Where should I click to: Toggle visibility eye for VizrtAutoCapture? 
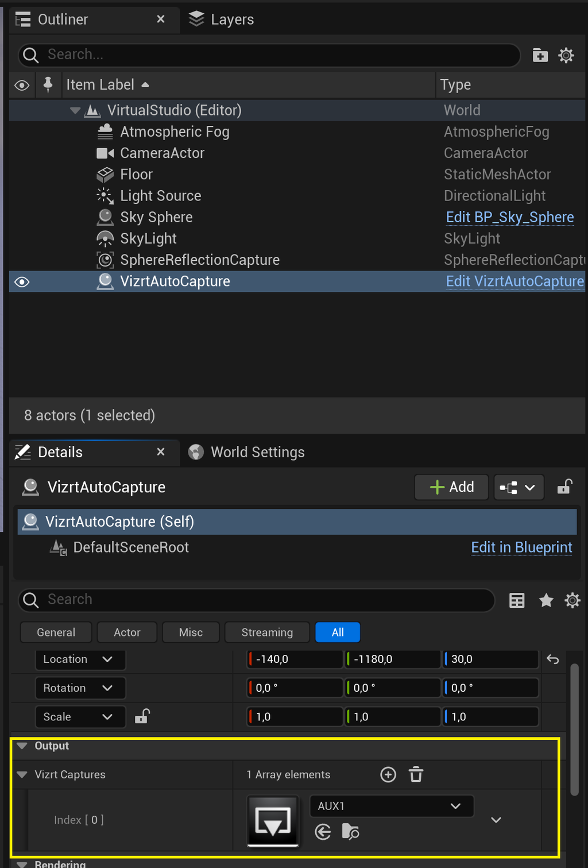pyautogui.click(x=22, y=281)
